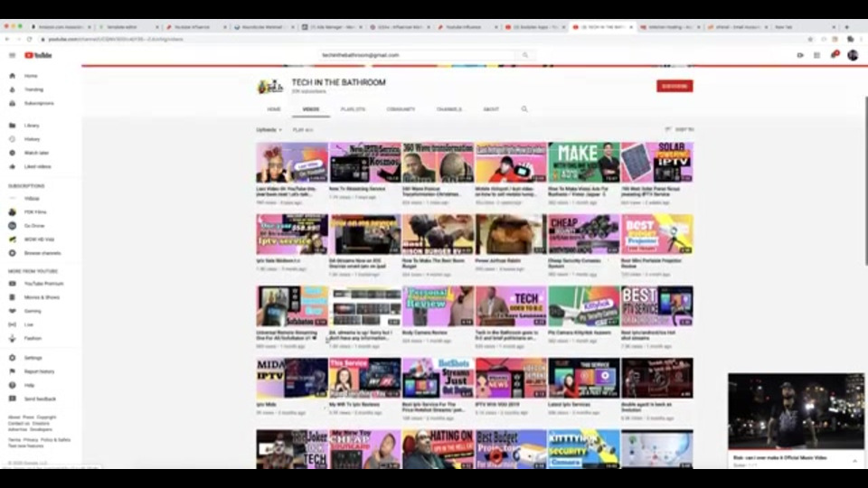This screenshot has width=868, height=488.
Task: Switch to channel Home tab
Action: click(x=274, y=109)
